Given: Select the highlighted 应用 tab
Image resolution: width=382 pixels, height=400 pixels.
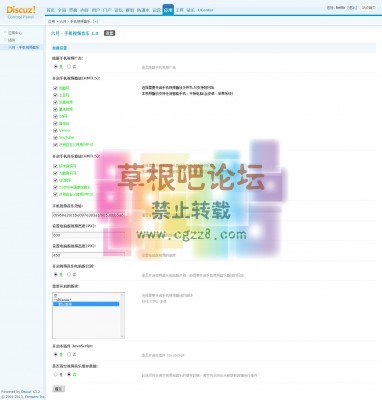Looking at the screenshot, I should pos(168,10).
